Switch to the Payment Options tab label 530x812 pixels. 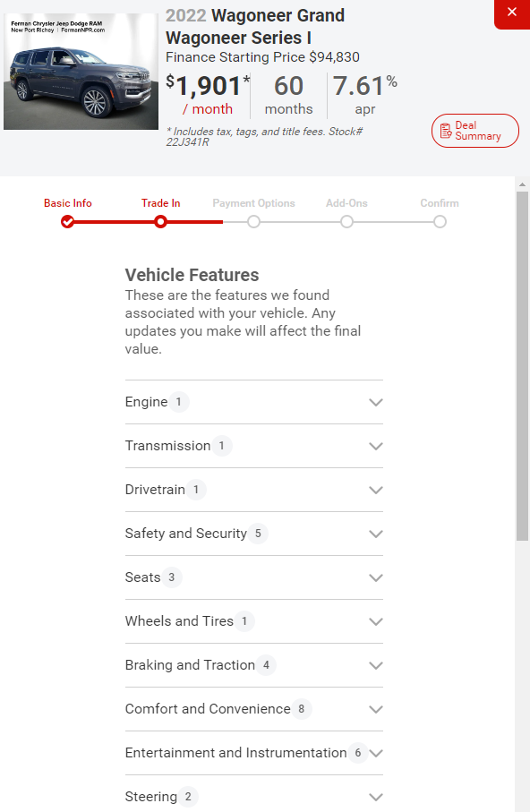(x=253, y=203)
